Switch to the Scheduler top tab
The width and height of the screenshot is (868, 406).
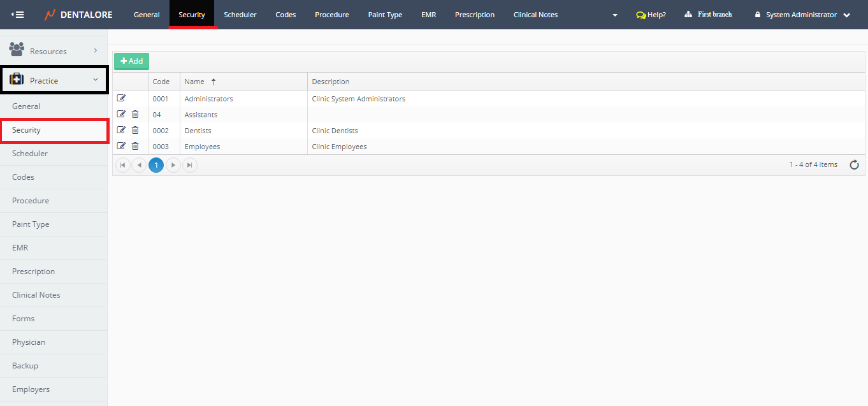pyautogui.click(x=240, y=15)
